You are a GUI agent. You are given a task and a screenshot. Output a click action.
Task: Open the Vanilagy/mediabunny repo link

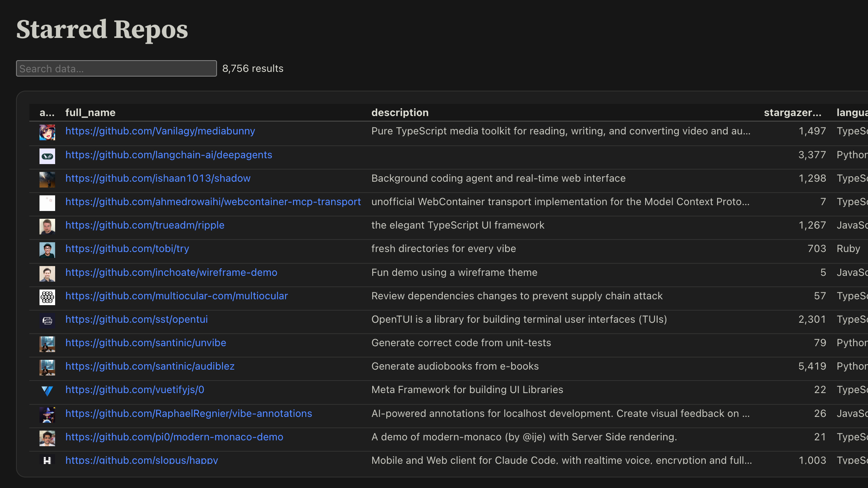point(160,131)
